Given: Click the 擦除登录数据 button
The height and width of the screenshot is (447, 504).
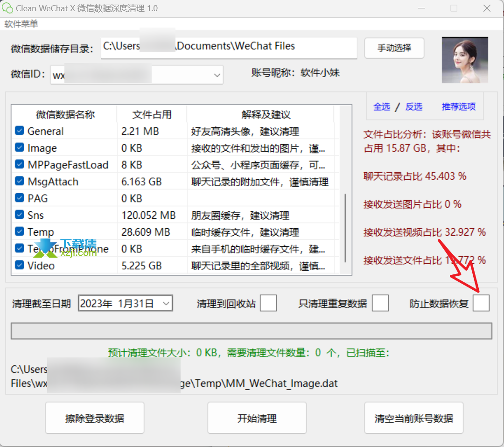Looking at the screenshot, I should pos(94,418).
